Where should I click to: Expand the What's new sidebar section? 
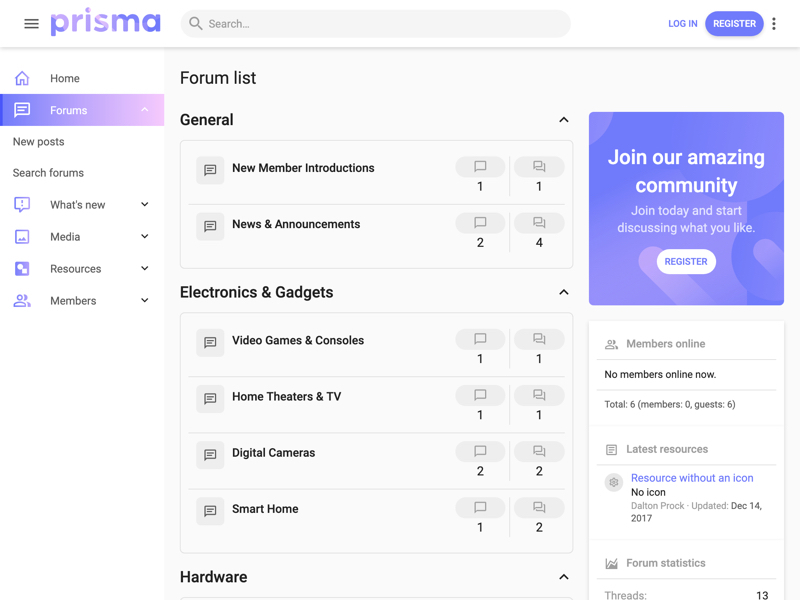[144, 204]
